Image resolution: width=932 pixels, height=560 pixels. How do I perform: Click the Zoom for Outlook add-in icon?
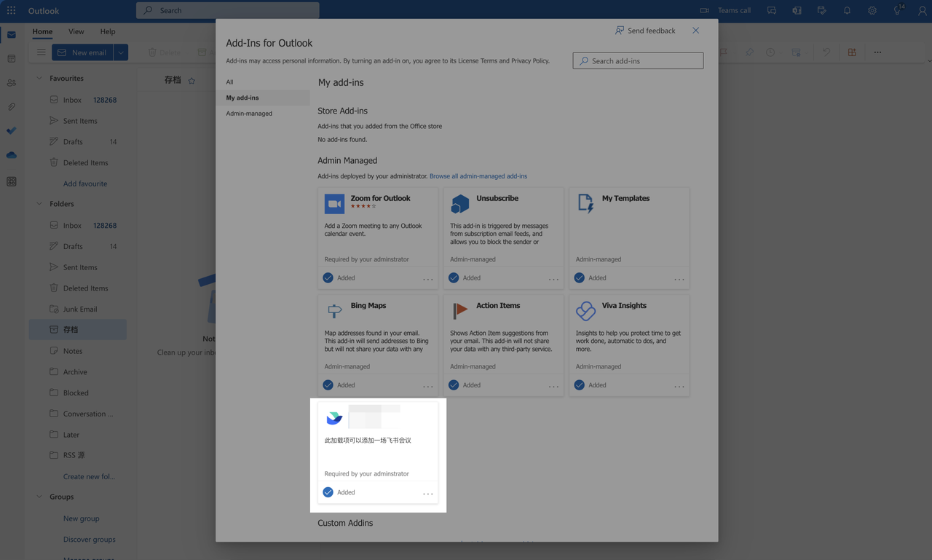(x=334, y=204)
